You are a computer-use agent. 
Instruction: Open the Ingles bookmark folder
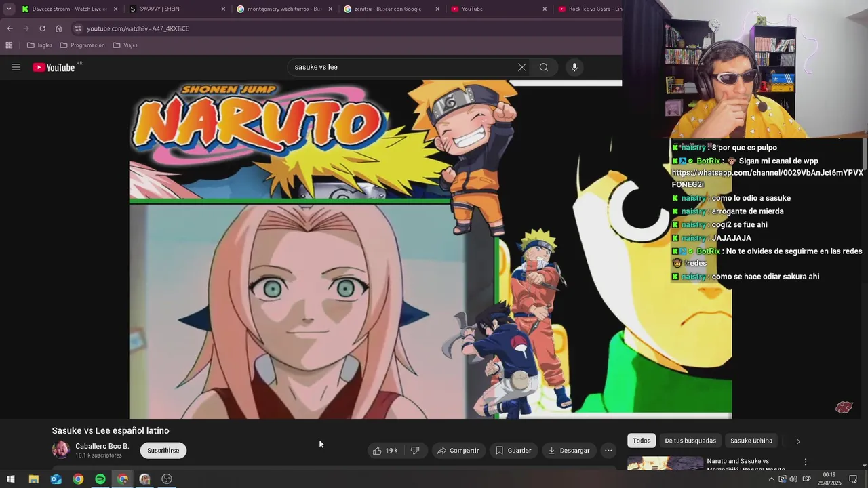[39, 45]
